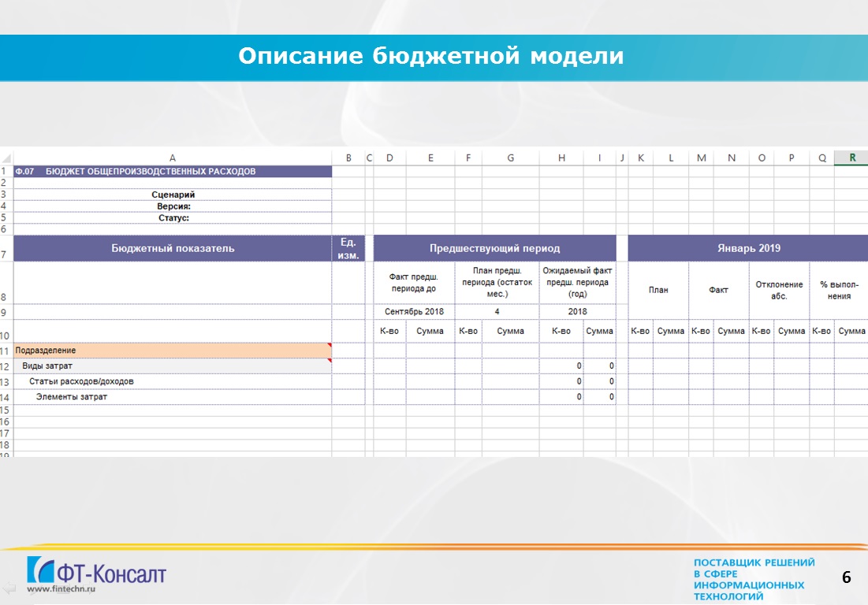Click the 'Ед. изм.' header cell
Image resolution: width=868 pixels, height=605 pixels.
coord(348,248)
